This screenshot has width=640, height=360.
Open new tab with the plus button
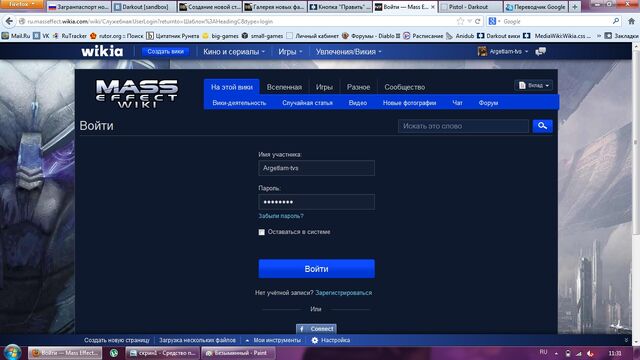(x=575, y=7)
